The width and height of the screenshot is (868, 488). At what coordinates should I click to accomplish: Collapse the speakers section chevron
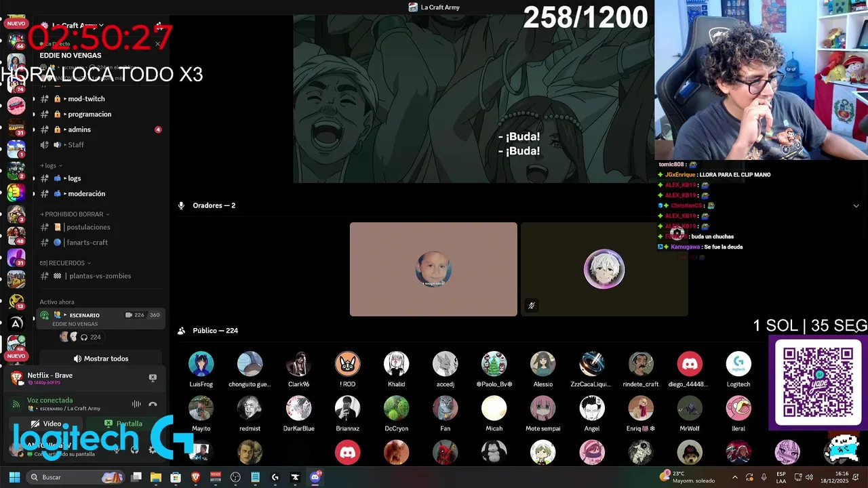click(x=856, y=205)
